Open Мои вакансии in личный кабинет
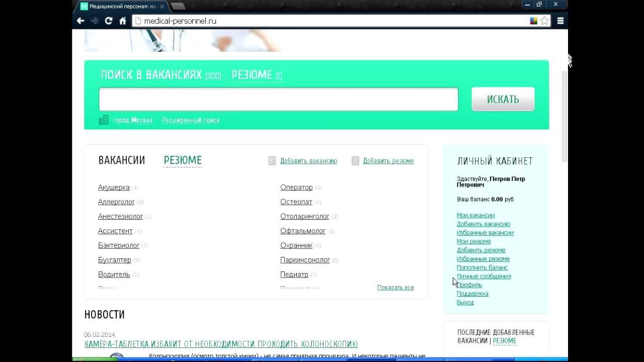Viewport: 644px width, 362px height. point(475,215)
